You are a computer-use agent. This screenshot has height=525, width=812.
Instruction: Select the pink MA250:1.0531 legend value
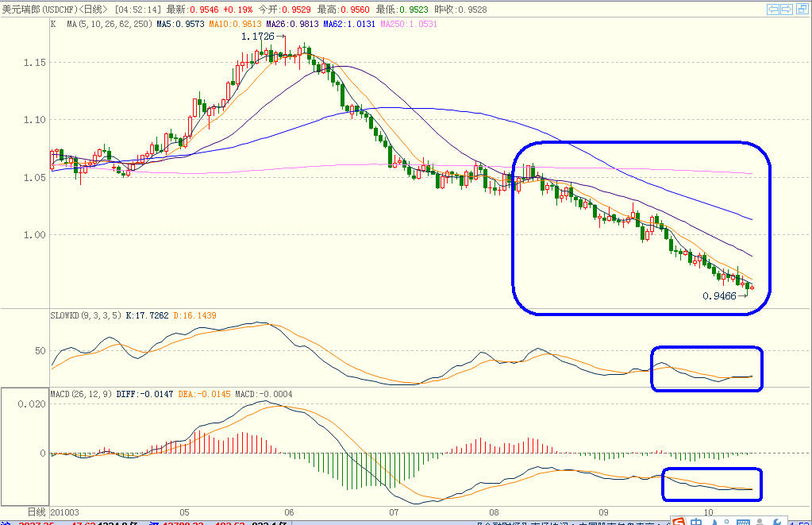(409, 24)
